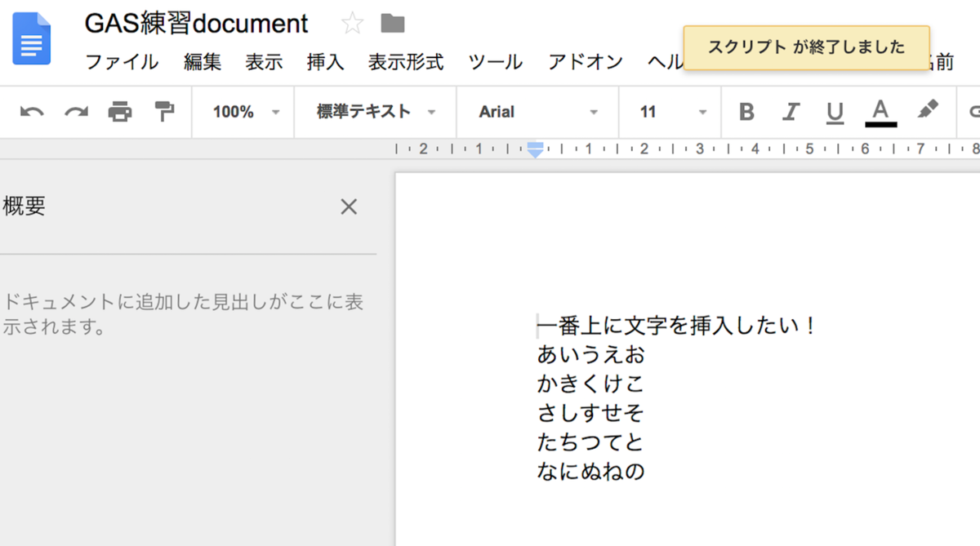Move document using folder icon

393,23
